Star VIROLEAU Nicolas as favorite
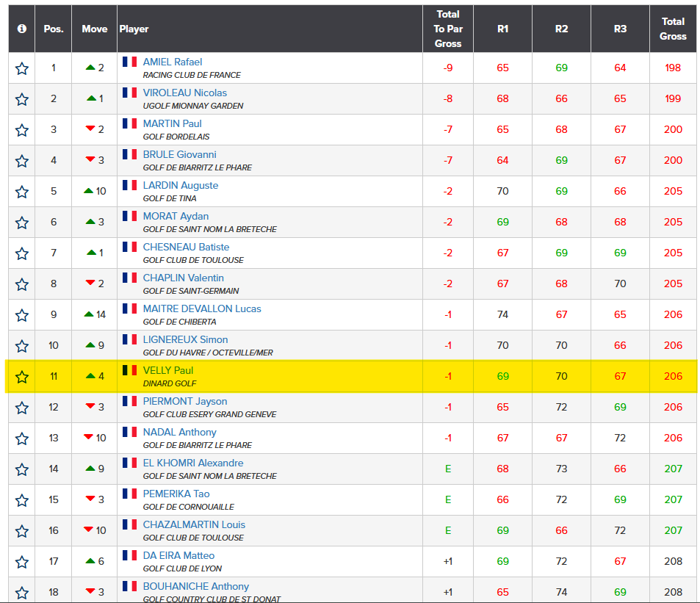 click(x=22, y=99)
